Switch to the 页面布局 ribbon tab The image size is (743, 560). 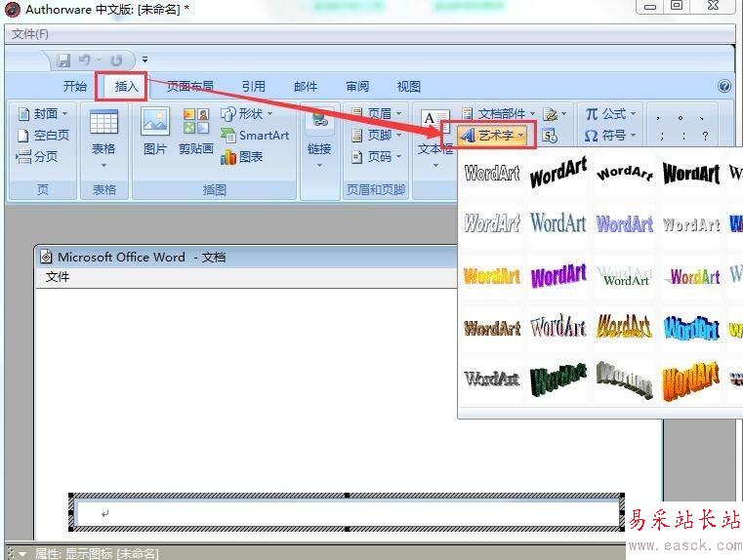point(189,86)
